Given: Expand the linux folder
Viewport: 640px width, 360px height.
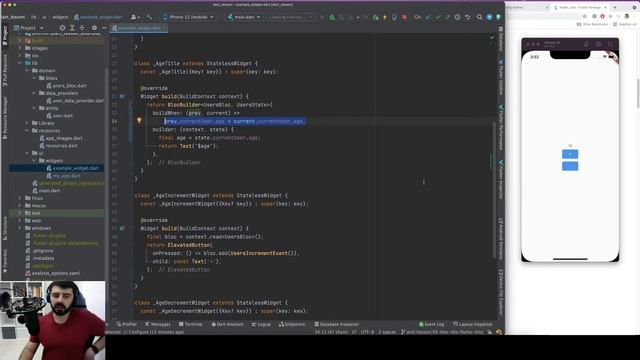Looking at the screenshot, I should [x=20, y=198].
